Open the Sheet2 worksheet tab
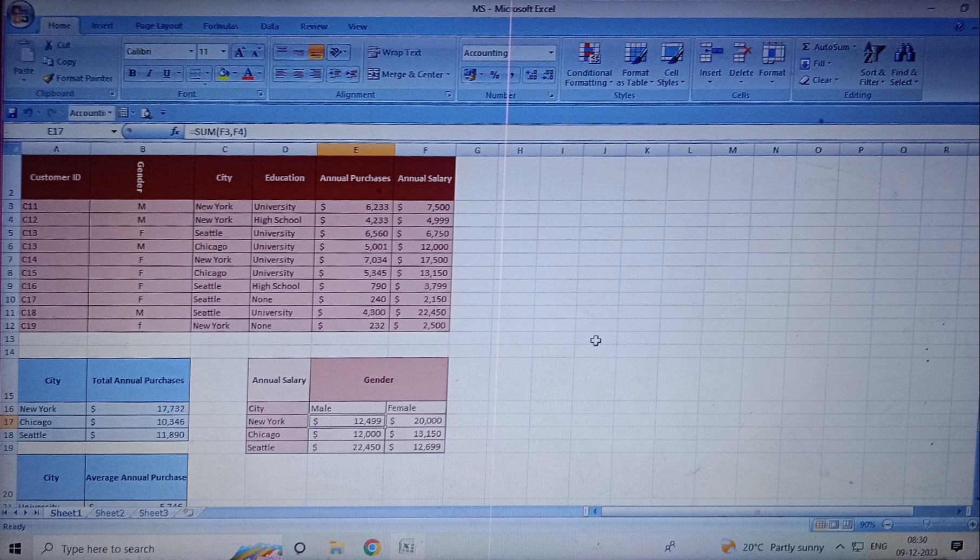This screenshot has width=980, height=560. [x=110, y=513]
